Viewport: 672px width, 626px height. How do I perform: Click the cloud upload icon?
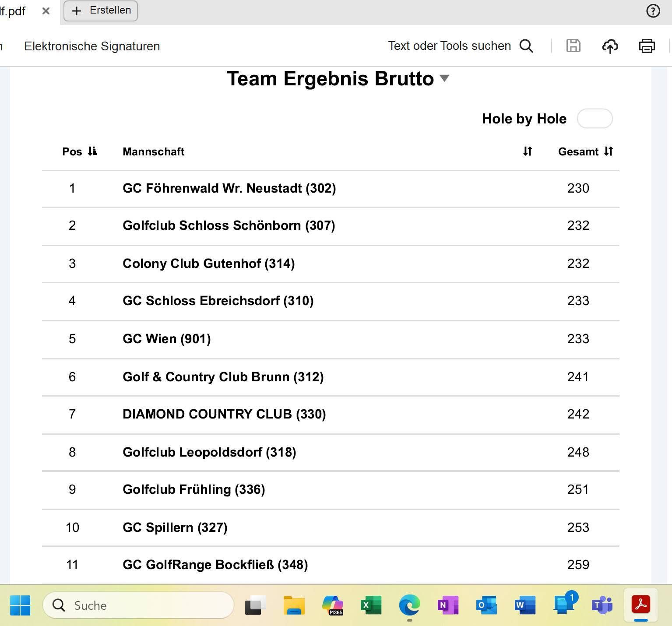[610, 46]
